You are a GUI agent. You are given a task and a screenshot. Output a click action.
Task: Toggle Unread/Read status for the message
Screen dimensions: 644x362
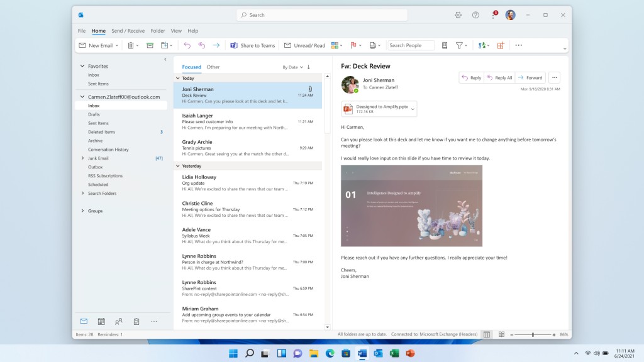click(x=304, y=45)
